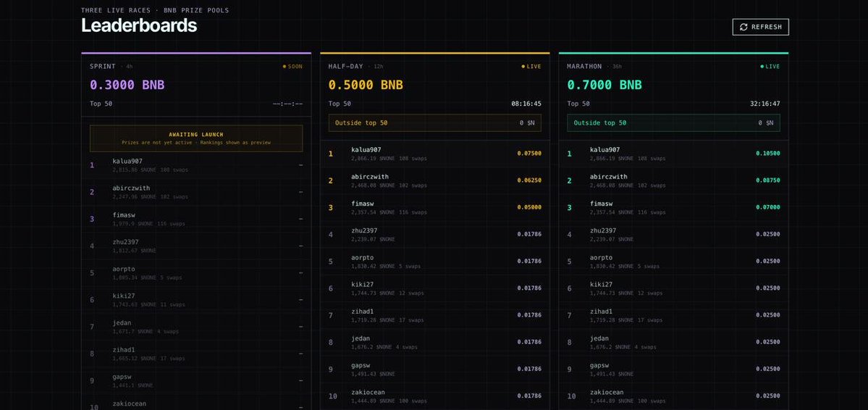Select the MARATHON race title

point(584,67)
